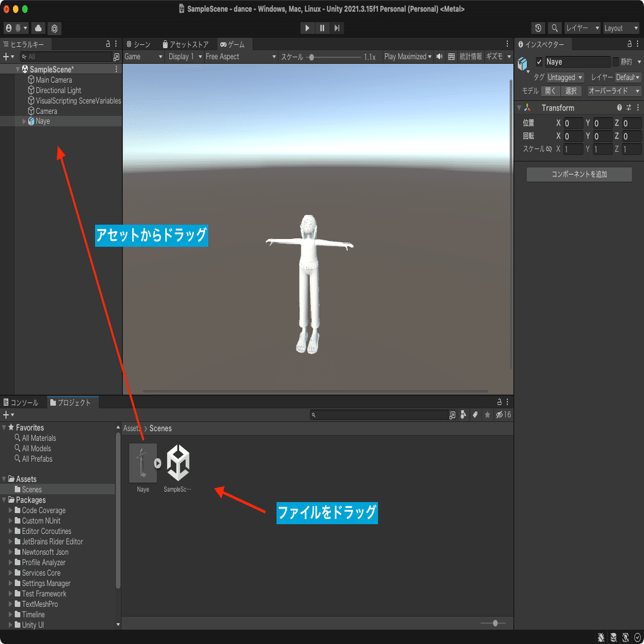Toggle the 統計情報 stats button

pyautogui.click(x=471, y=57)
